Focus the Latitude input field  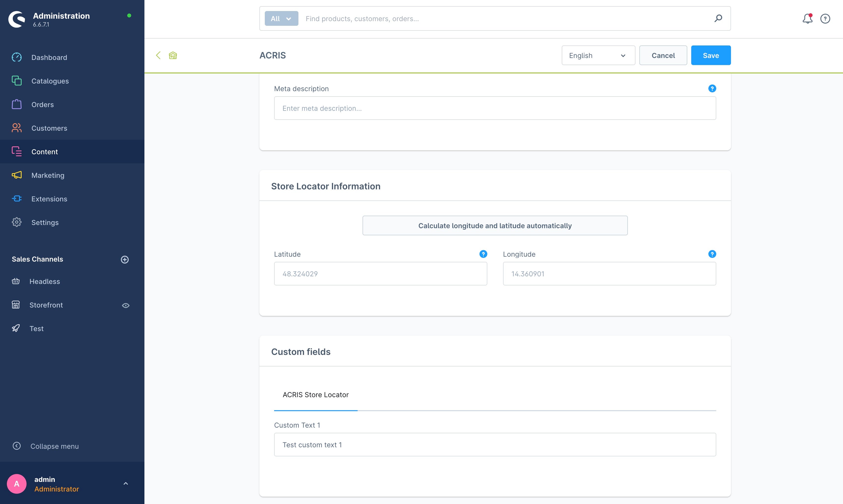(x=380, y=273)
